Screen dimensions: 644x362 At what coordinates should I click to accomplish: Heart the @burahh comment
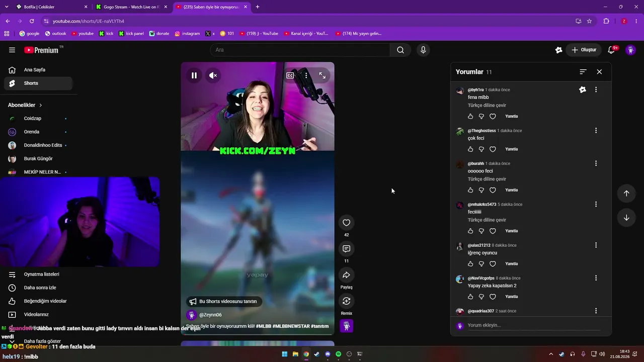[x=493, y=190]
